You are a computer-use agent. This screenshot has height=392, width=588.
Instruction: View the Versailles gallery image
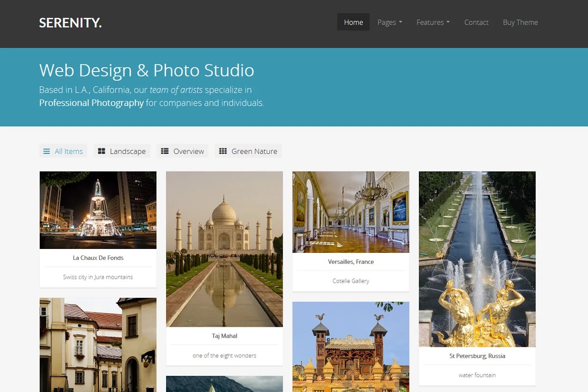[351, 212]
